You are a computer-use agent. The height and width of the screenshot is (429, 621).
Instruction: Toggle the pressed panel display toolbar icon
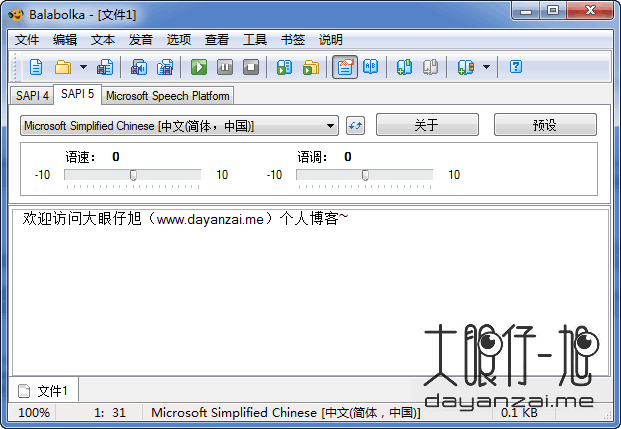tap(345, 67)
